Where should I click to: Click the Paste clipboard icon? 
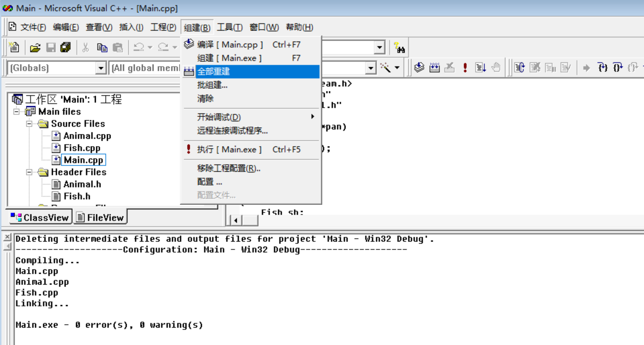tap(118, 47)
